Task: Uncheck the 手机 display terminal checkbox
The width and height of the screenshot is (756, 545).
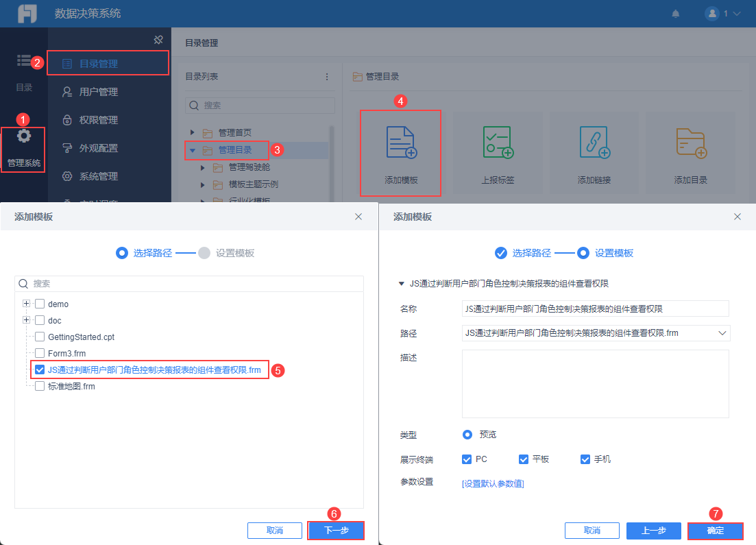Action: click(585, 459)
